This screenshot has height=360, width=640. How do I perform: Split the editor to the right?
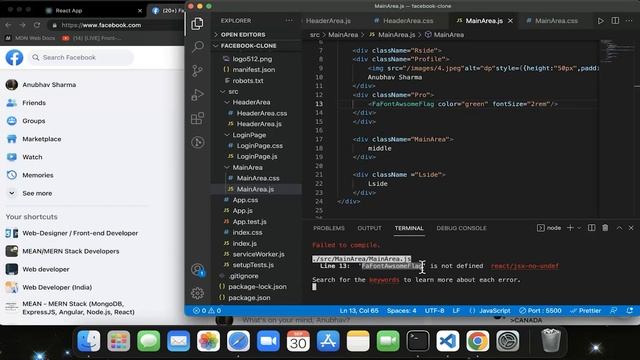pos(615,21)
